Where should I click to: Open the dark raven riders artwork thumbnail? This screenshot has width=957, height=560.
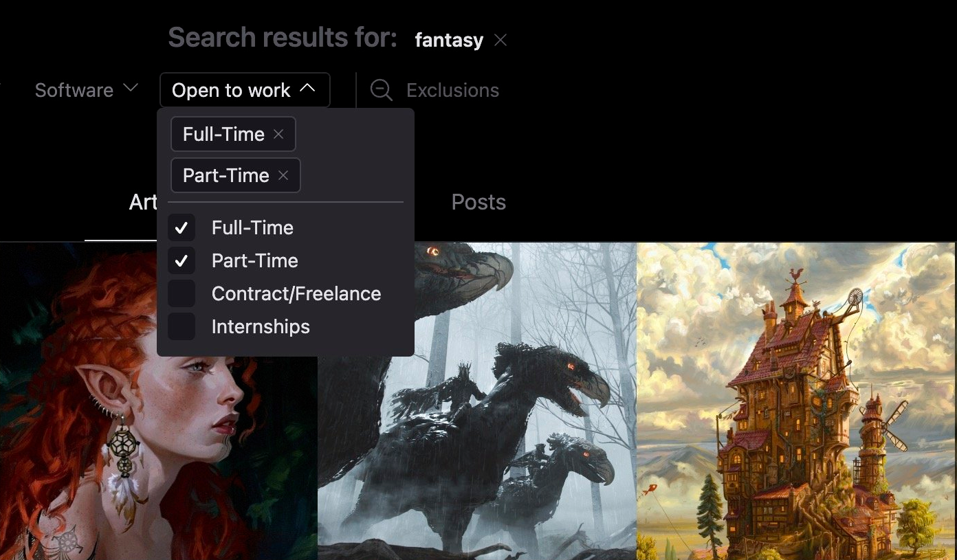(x=477, y=401)
